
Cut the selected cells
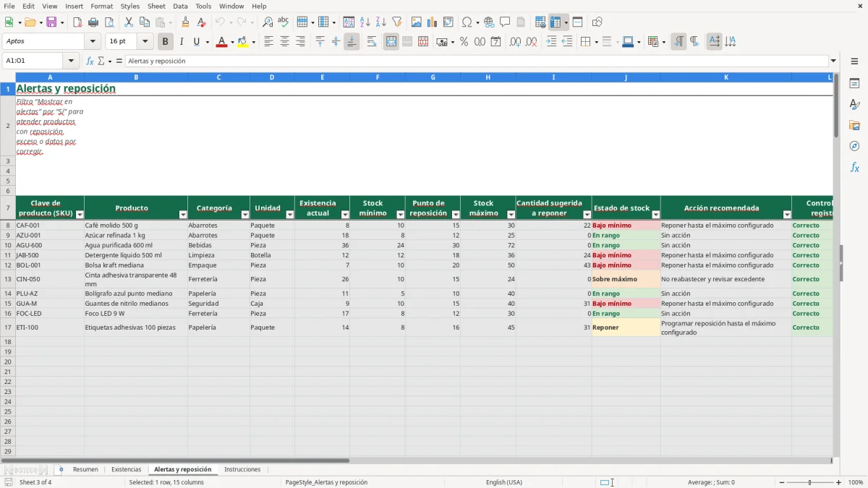(x=129, y=22)
